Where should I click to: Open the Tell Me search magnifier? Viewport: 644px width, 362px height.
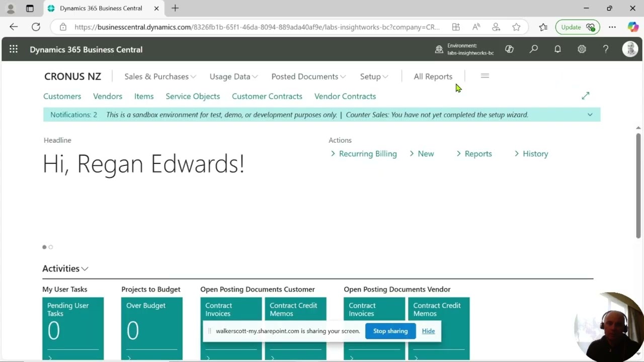533,49
